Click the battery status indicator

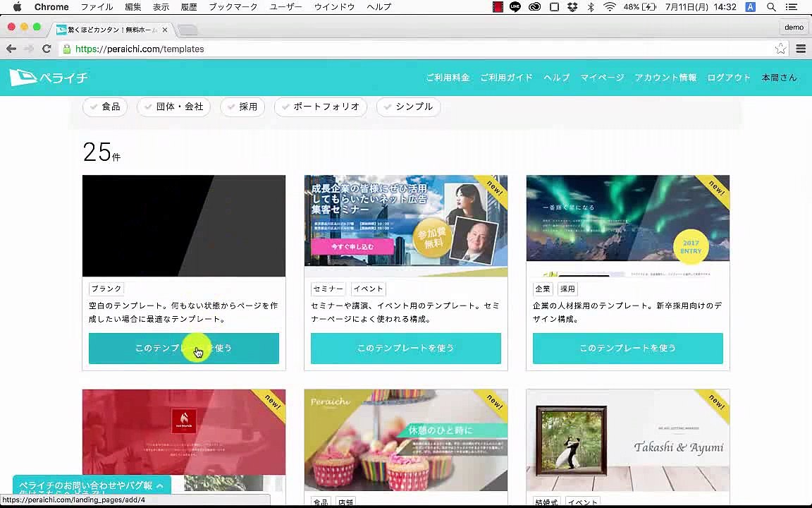pyautogui.click(x=640, y=7)
